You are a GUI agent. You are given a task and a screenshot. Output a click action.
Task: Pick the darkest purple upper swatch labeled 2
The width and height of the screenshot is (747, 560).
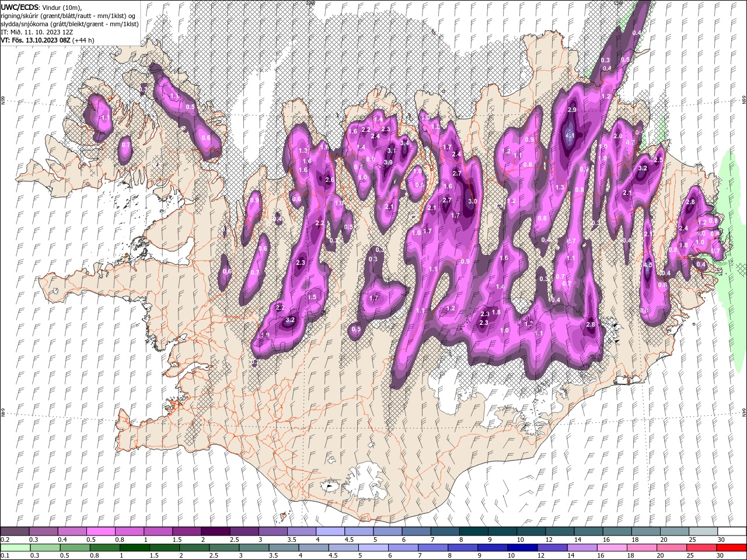215,531
